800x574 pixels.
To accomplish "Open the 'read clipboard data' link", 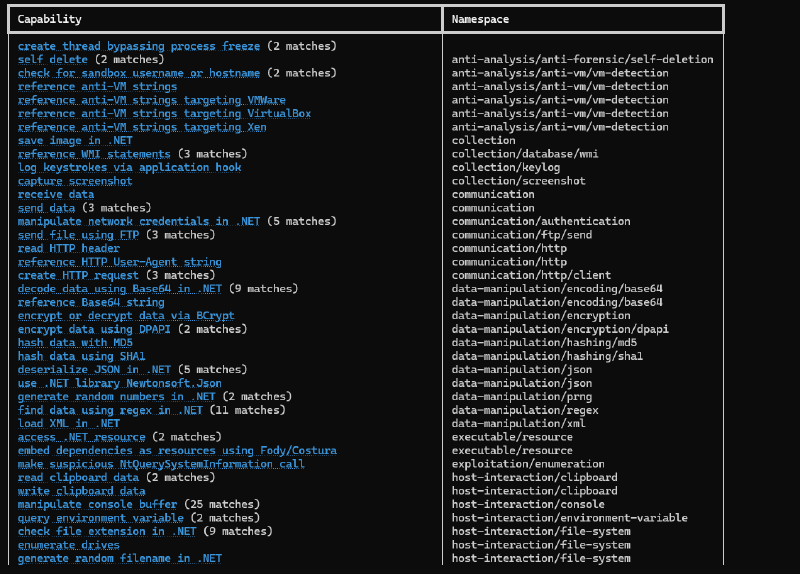I will [x=78, y=478].
